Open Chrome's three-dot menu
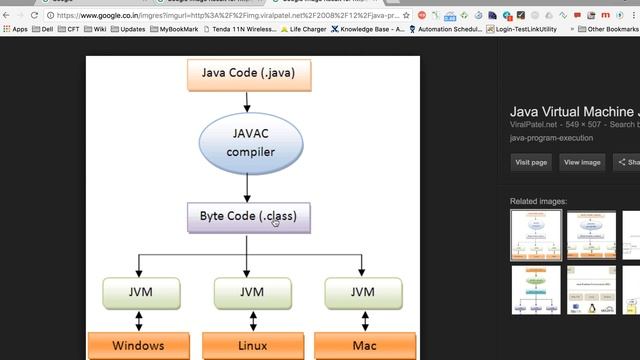 tap(633, 16)
